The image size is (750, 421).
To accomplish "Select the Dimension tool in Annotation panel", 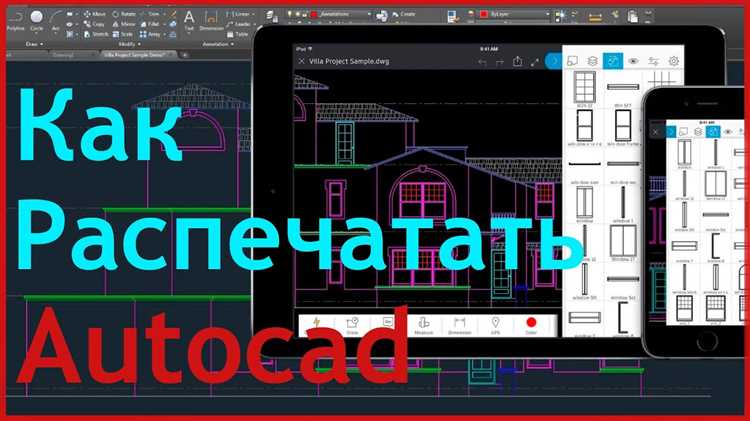I will (x=211, y=21).
